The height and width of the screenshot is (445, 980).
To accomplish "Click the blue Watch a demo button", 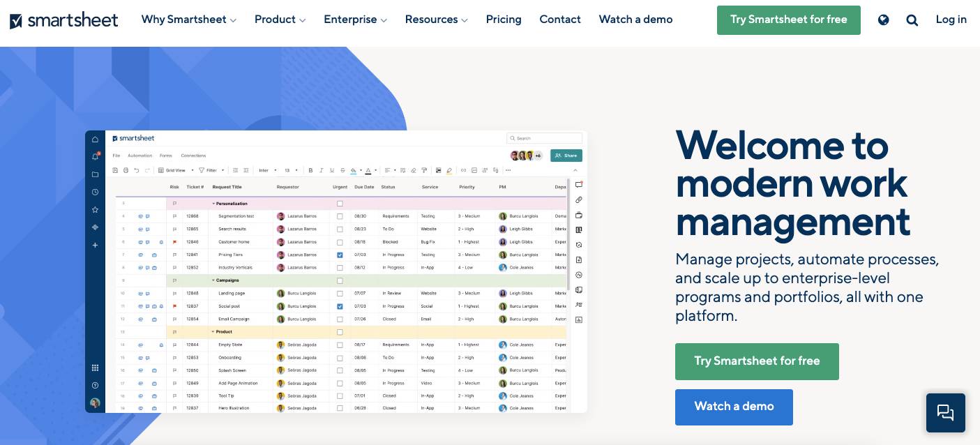I will point(734,407).
